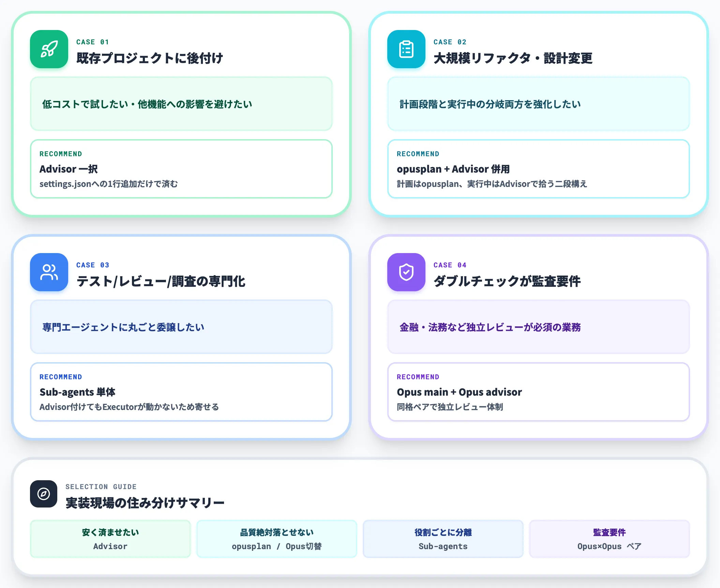This screenshot has height=588, width=720.
Task: Click the blue users icon for Case 03
Action: [x=49, y=272]
